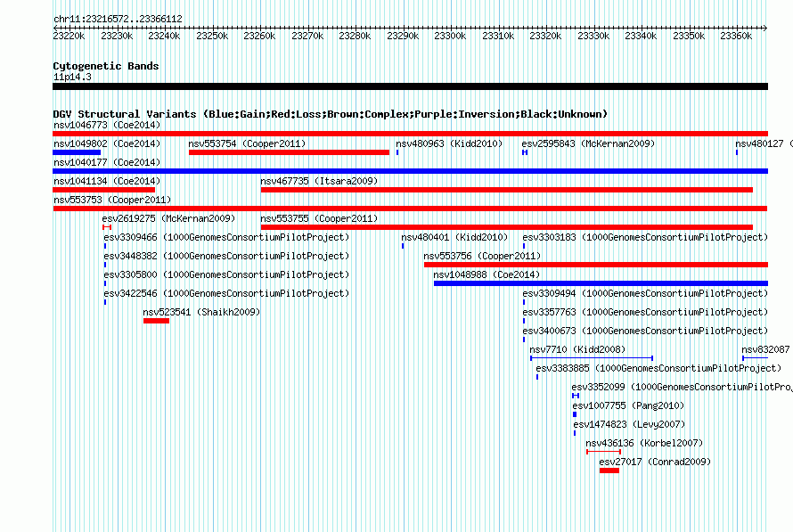Click the 23280k ruler tick label
This screenshot has height=532, width=793.
click(355, 36)
